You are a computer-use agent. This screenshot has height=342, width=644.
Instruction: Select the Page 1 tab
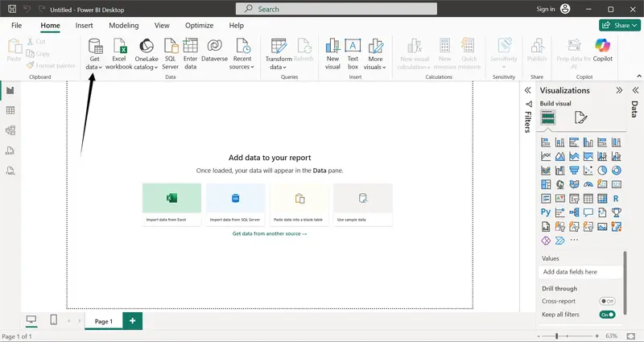104,321
